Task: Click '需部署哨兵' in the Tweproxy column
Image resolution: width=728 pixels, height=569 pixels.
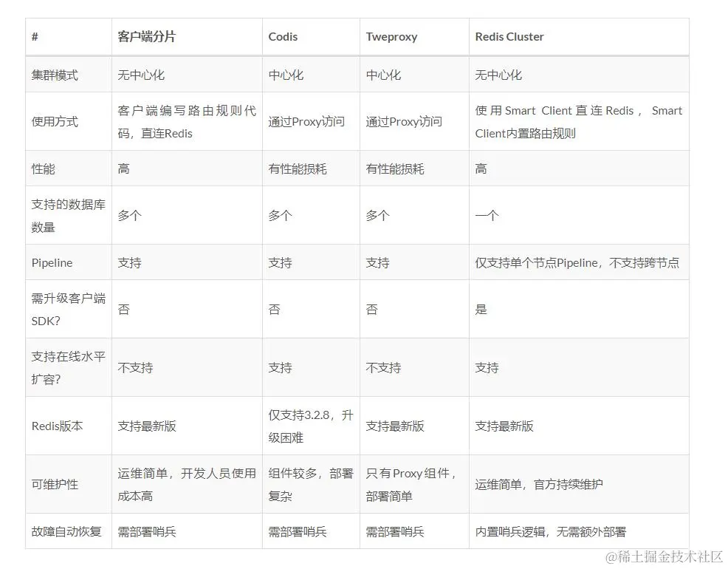Action: pos(395,531)
